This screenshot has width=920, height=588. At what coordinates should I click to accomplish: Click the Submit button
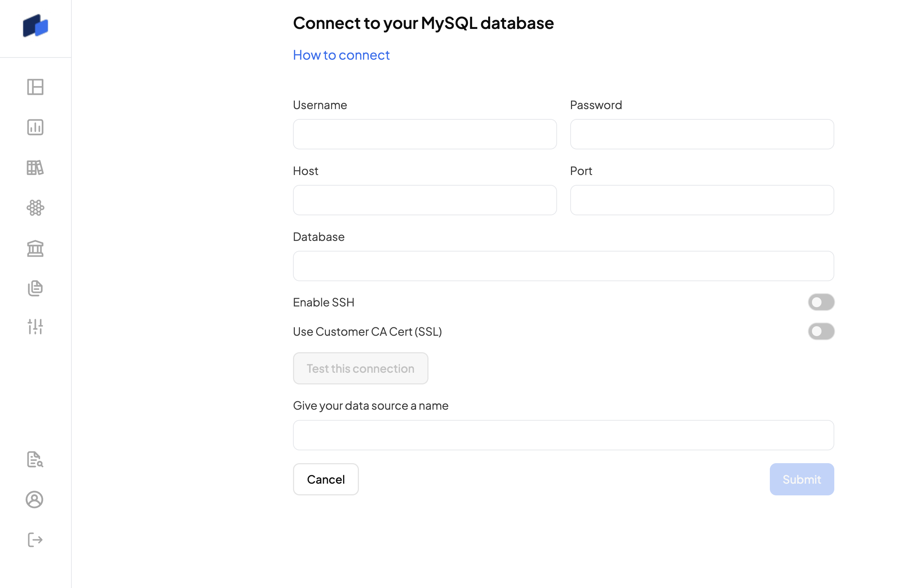coord(802,479)
